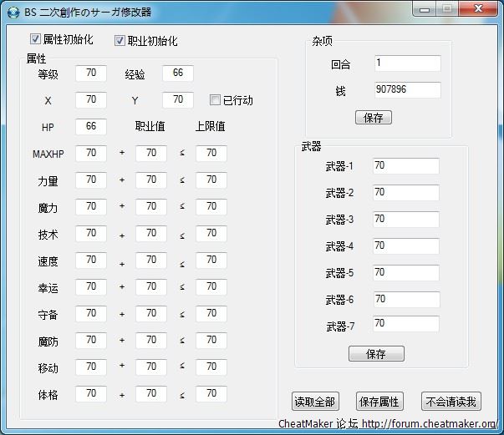Screen dimensions: 504x435
Task: Click the 经验 experience input field
Action: [177, 73]
